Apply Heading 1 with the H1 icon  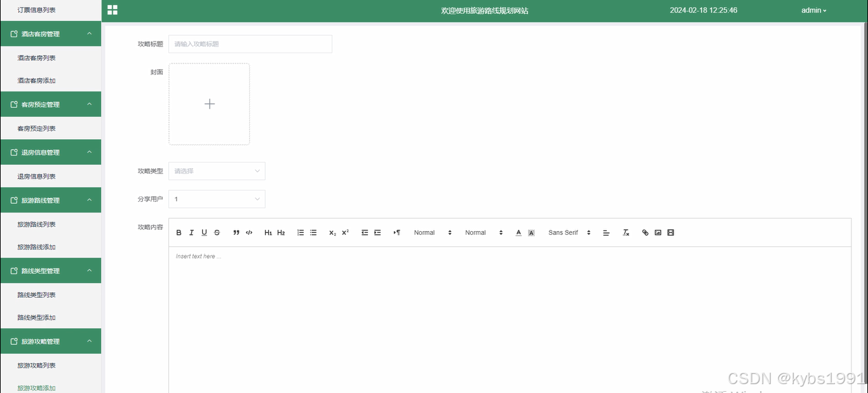(268, 232)
